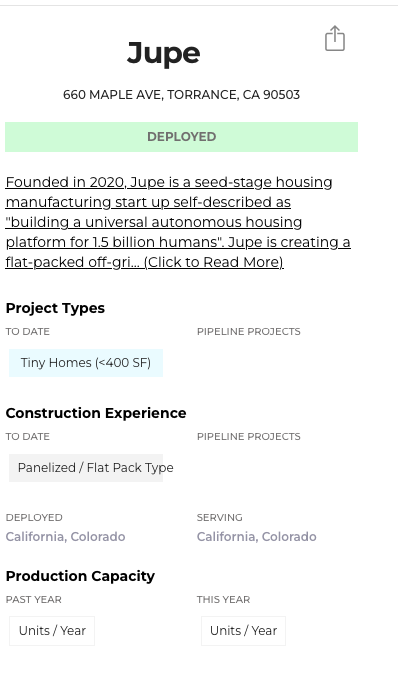Click PIPELINE PROJECTS label under Project Types

pyautogui.click(x=248, y=331)
